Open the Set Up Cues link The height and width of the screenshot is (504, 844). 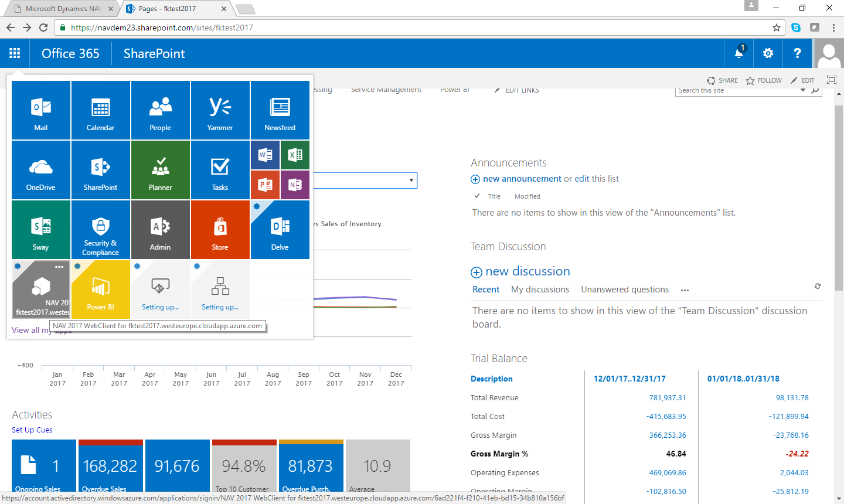(x=32, y=430)
